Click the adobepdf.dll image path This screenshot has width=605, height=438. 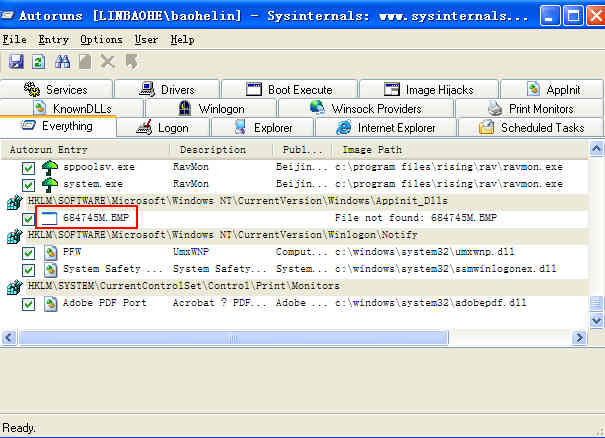(x=431, y=303)
